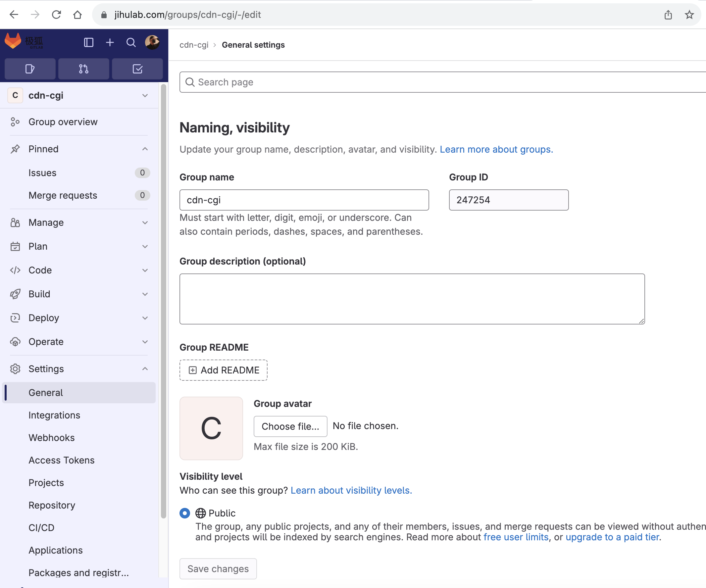Open Integrations settings

tap(79, 415)
